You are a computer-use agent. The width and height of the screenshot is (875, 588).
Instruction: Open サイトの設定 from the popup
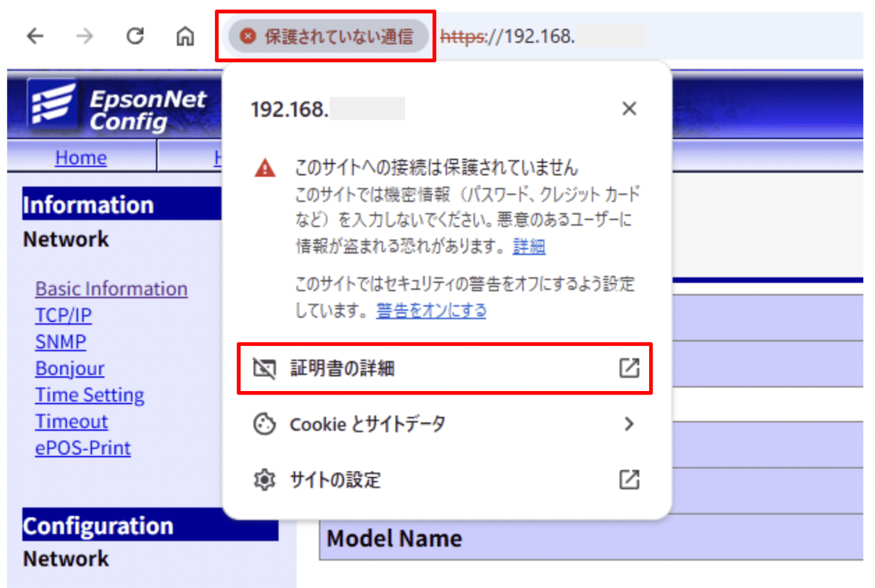tap(335, 479)
